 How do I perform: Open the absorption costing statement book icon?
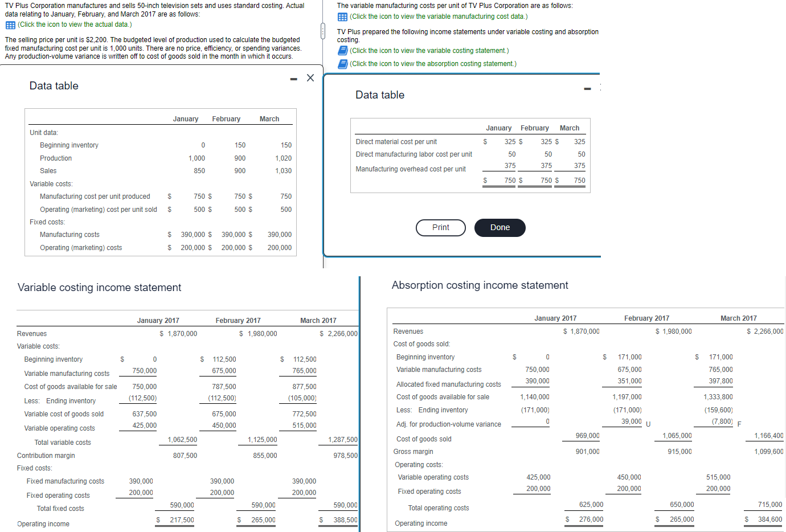click(x=342, y=63)
